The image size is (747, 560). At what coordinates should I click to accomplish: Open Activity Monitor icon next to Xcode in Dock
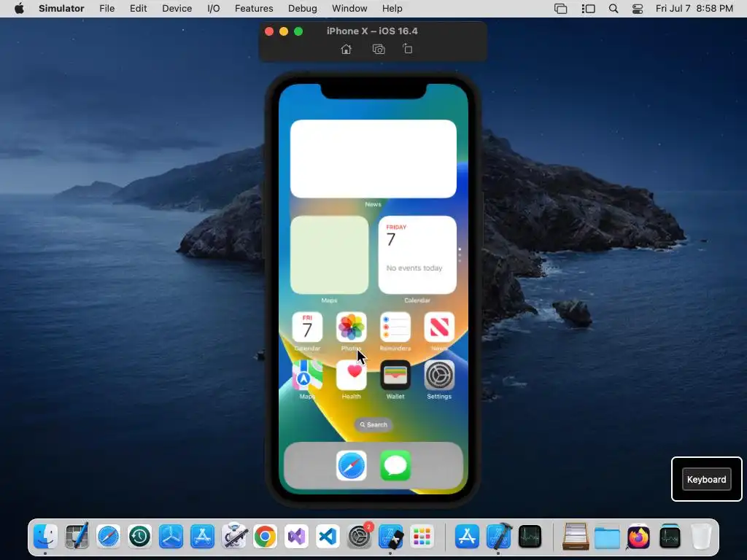530,537
